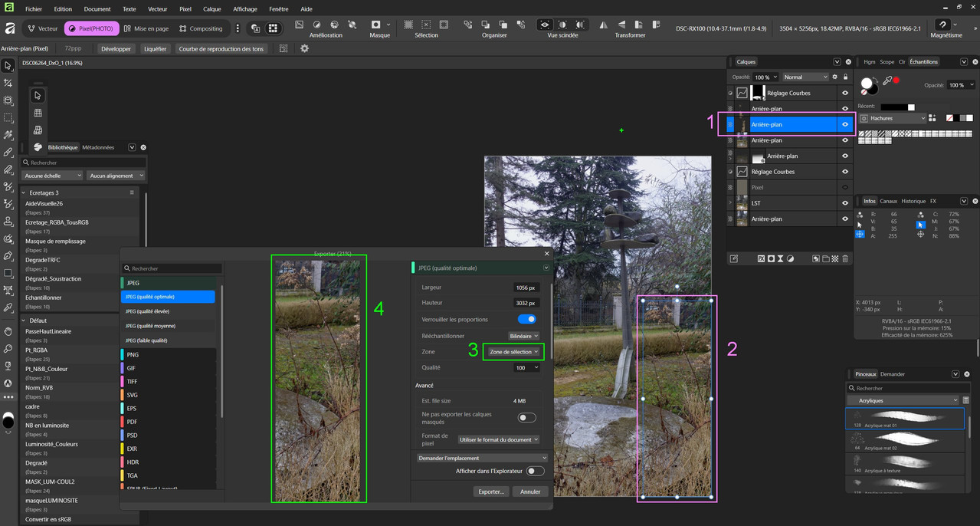Click the FX layer effects icon
Viewport: 980px width, 526px height.
coord(761,259)
